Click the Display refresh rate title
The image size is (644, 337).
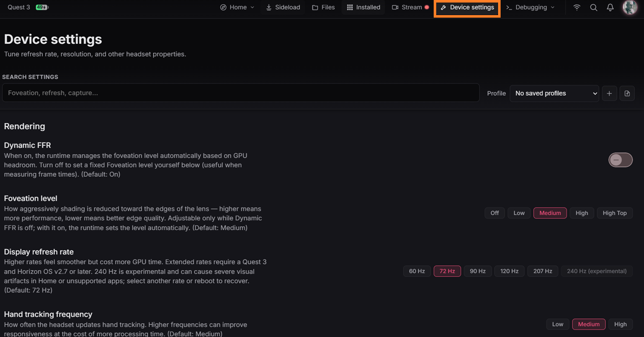39,252
